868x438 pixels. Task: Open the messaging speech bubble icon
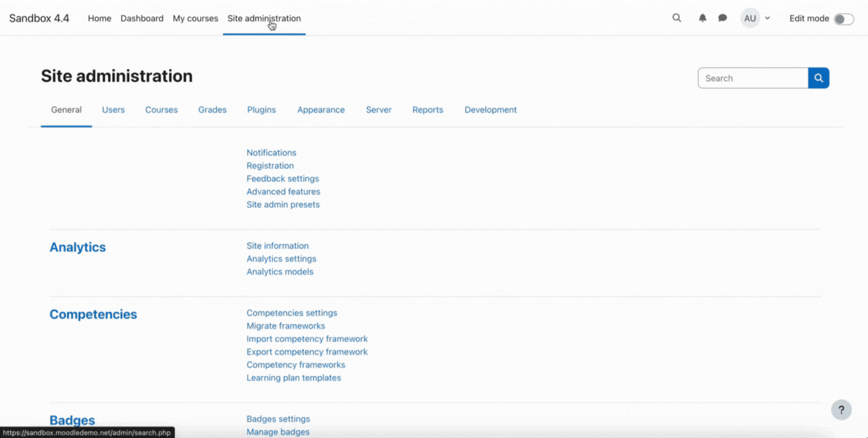pos(723,18)
